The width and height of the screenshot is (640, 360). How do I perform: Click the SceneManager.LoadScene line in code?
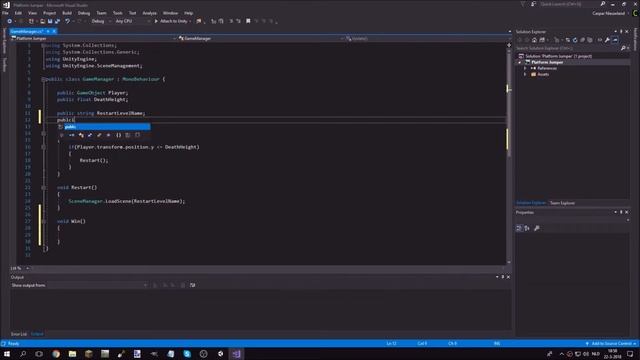click(127, 201)
